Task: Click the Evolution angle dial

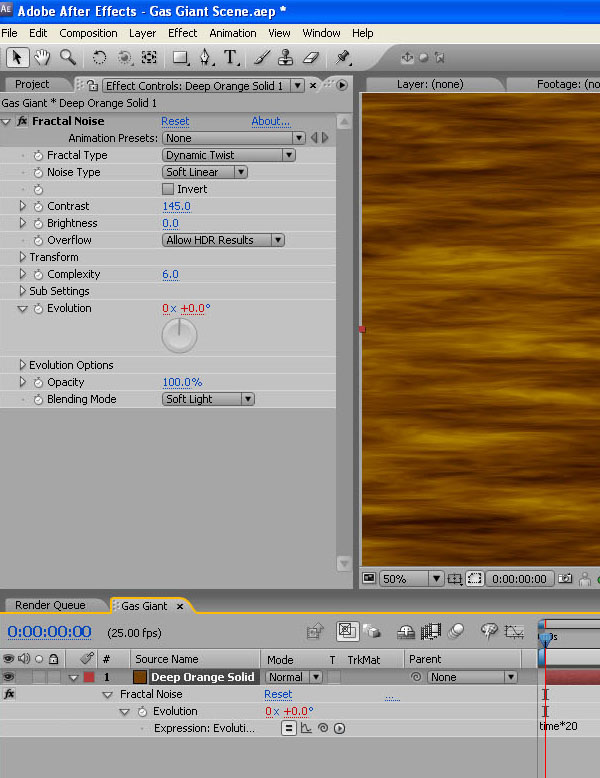Action: [x=179, y=335]
